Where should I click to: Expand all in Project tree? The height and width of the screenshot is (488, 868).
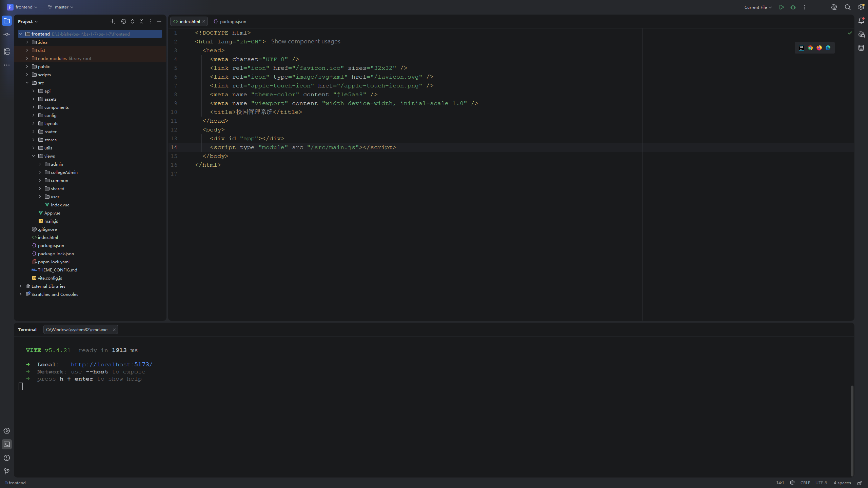133,21
